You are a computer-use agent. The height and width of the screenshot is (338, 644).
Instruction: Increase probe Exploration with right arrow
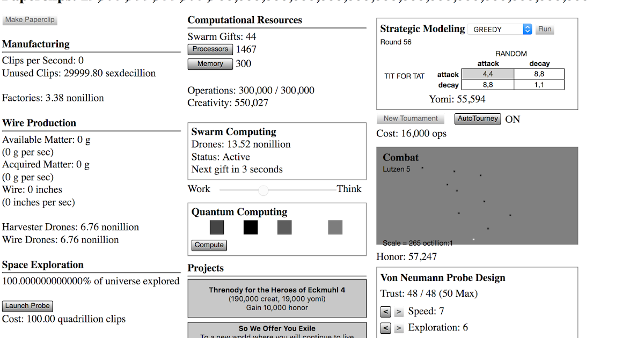399,328
